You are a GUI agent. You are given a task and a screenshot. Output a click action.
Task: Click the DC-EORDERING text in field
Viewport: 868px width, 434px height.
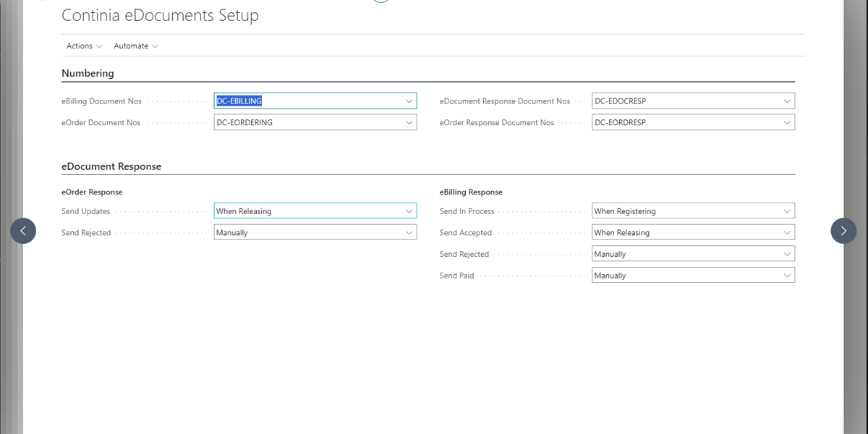(x=245, y=123)
